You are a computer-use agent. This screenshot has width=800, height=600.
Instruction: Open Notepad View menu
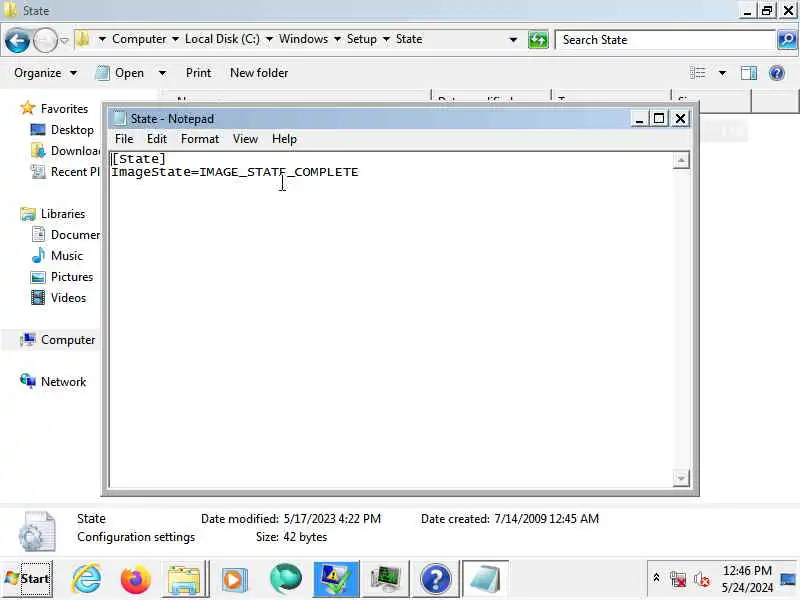pyautogui.click(x=245, y=139)
